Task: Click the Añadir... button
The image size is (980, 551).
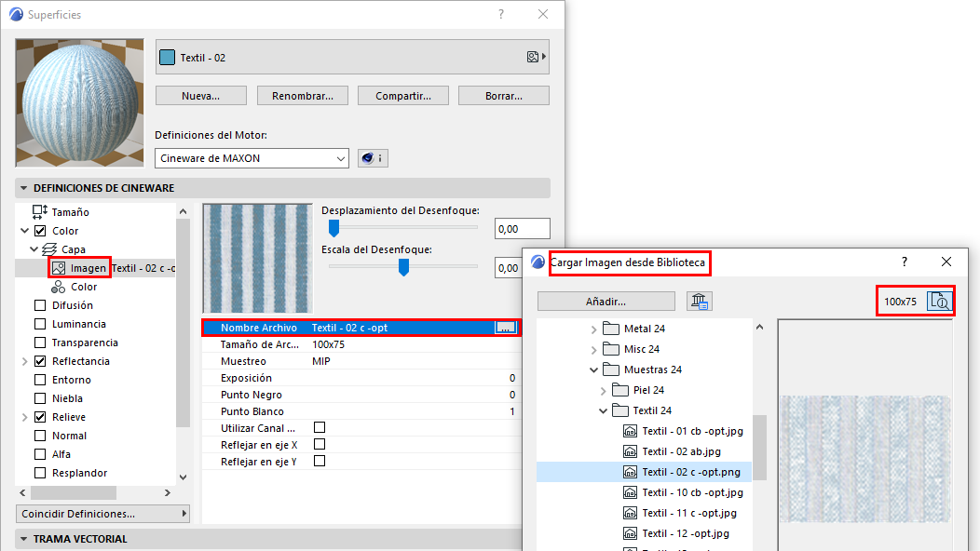Action: tap(606, 302)
